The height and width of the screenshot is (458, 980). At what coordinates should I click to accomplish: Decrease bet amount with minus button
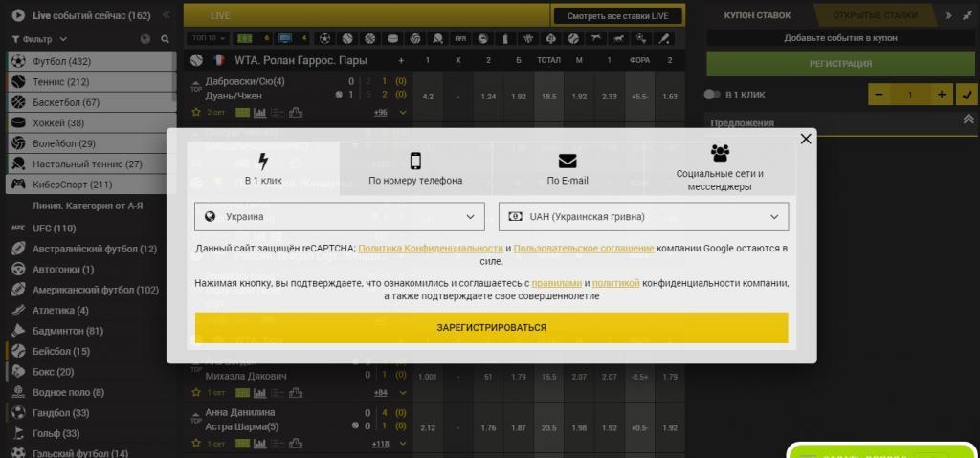click(x=879, y=95)
